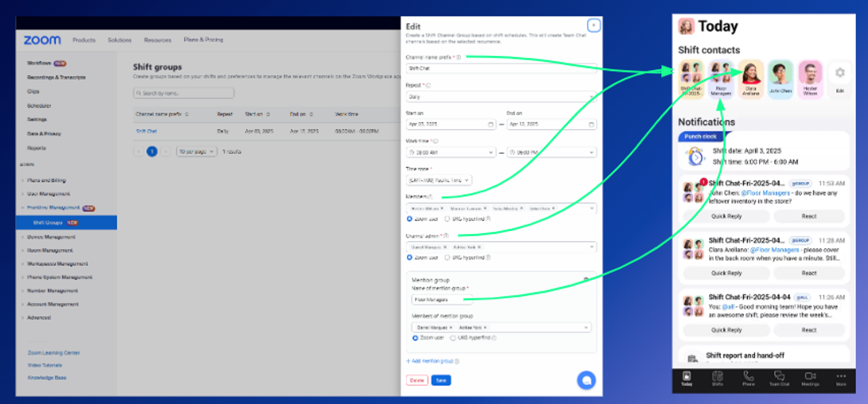
Task: Select Shift Groups in sidebar
Action: (66, 223)
